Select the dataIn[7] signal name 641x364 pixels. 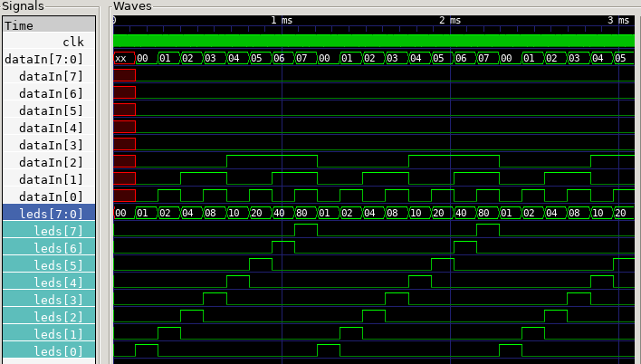coord(52,76)
